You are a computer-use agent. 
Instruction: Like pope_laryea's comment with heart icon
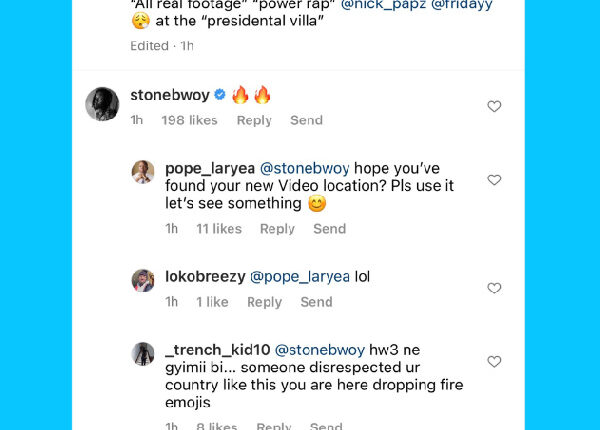point(494,180)
